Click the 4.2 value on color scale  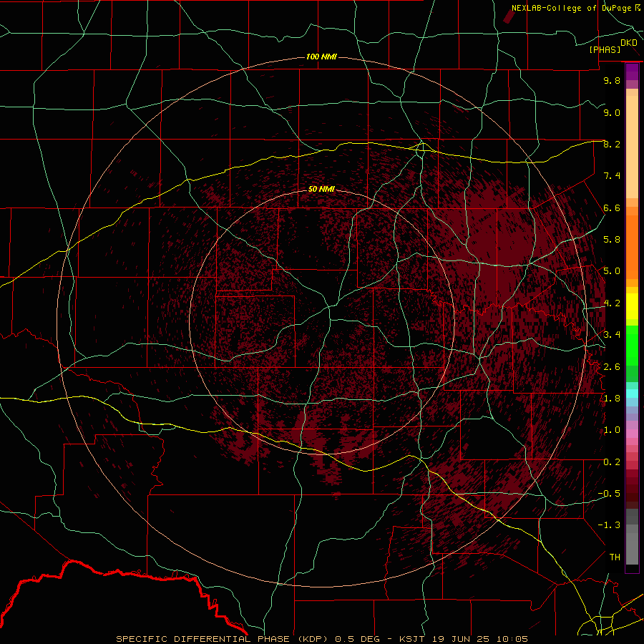(x=612, y=303)
